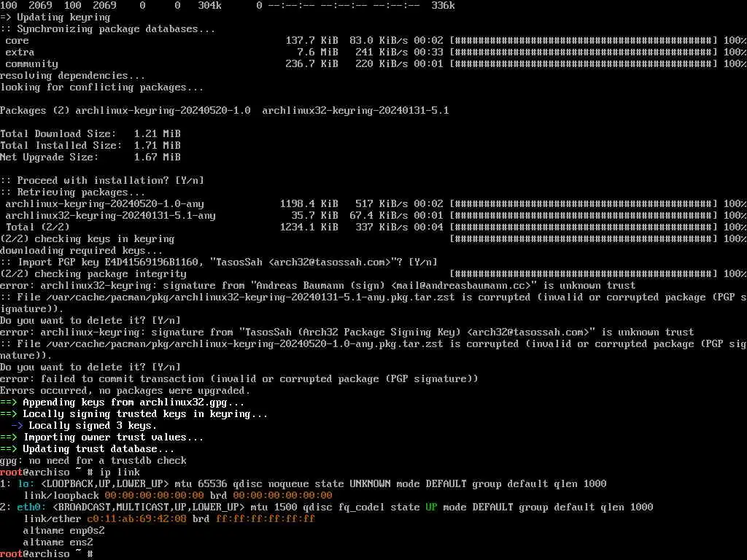Click 'Appending keys from archlinux32.gpg...' line

coord(123,402)
